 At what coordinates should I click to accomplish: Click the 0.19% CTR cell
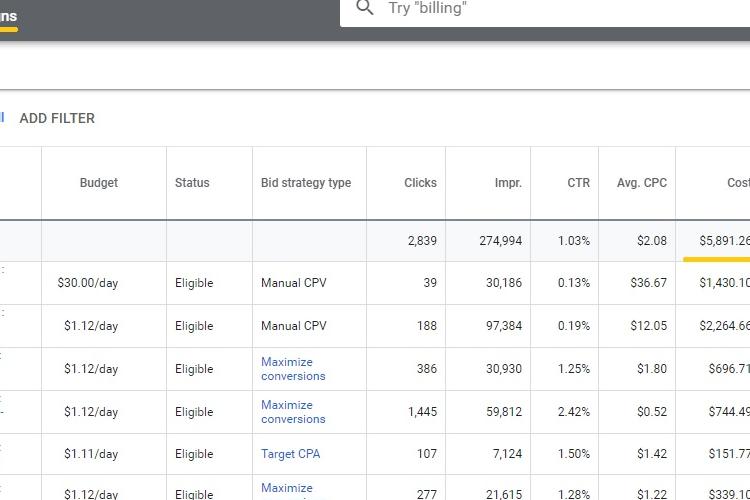[574, 326]
